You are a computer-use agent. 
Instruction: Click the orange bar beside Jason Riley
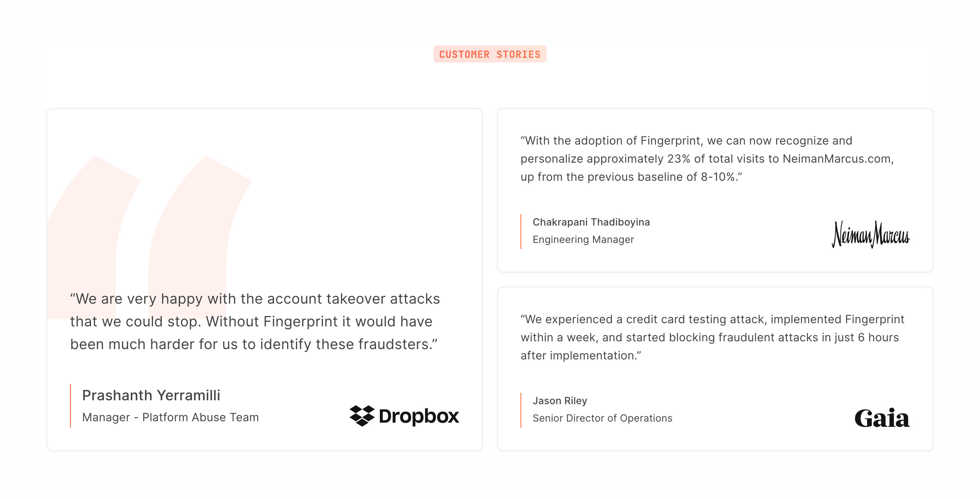point(521,410)
